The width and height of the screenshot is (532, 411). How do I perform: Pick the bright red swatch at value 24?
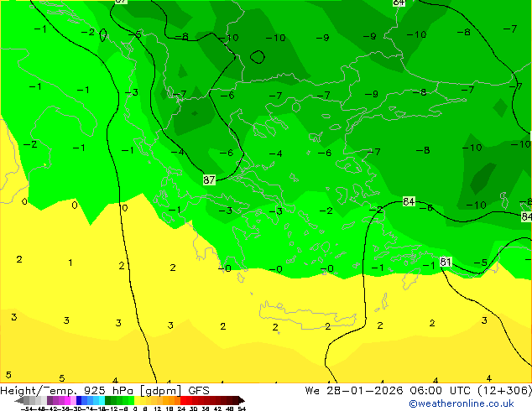coord(183,400)
